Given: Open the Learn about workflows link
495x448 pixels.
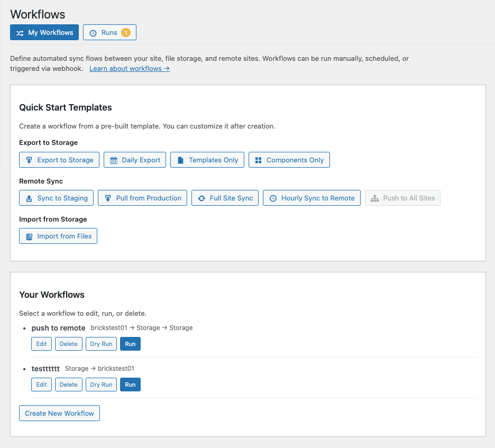Looking at the screenshot, I should 130,69.
